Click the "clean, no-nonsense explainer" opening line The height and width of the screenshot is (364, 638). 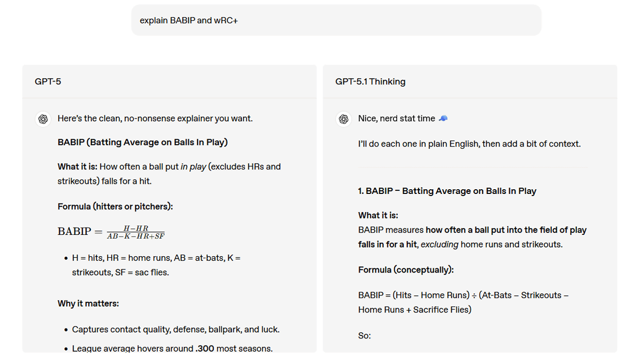(155, 118)
